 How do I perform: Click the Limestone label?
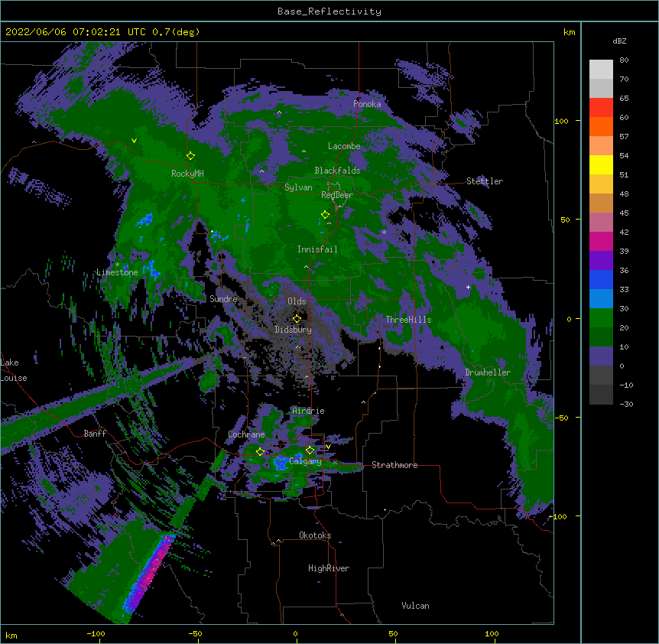117,272
